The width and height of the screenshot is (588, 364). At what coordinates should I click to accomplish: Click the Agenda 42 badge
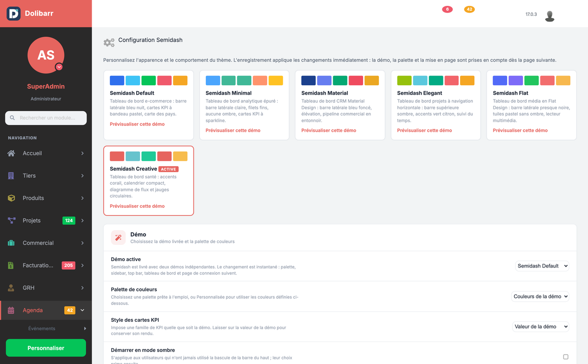coord(70,310)
